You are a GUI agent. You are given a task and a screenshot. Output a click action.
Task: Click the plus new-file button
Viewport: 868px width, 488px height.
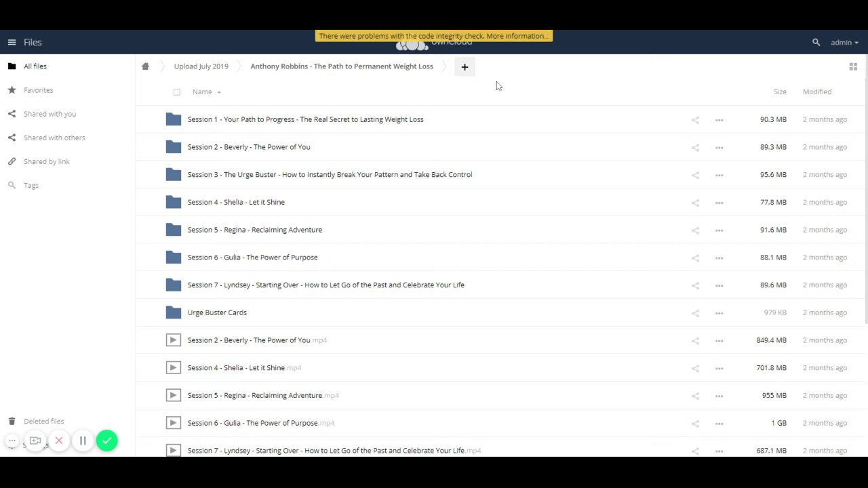[x=465, y=66]
